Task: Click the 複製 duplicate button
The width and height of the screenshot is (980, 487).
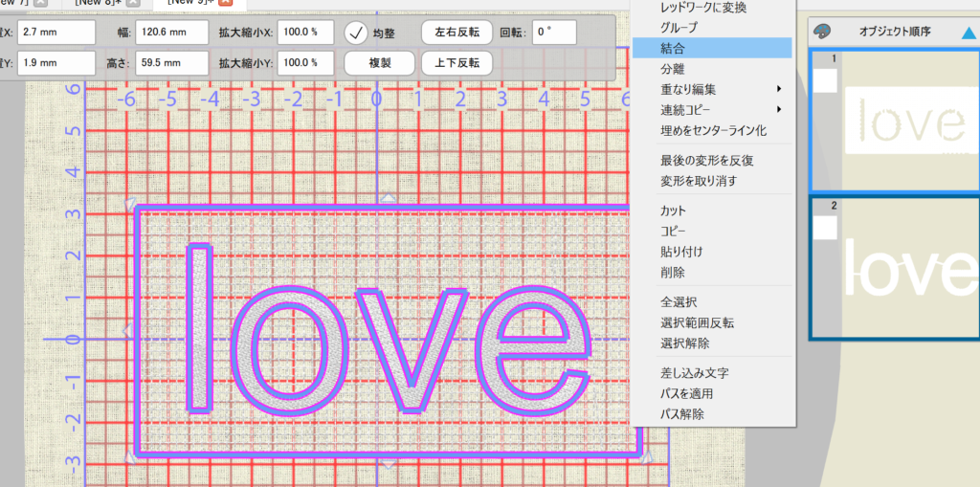Action: pos(378,64)
